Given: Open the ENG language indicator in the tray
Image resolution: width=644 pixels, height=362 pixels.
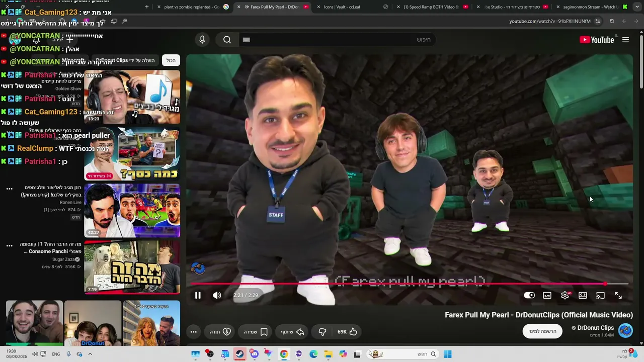Looking at the screenshot, I should point(56,354).
